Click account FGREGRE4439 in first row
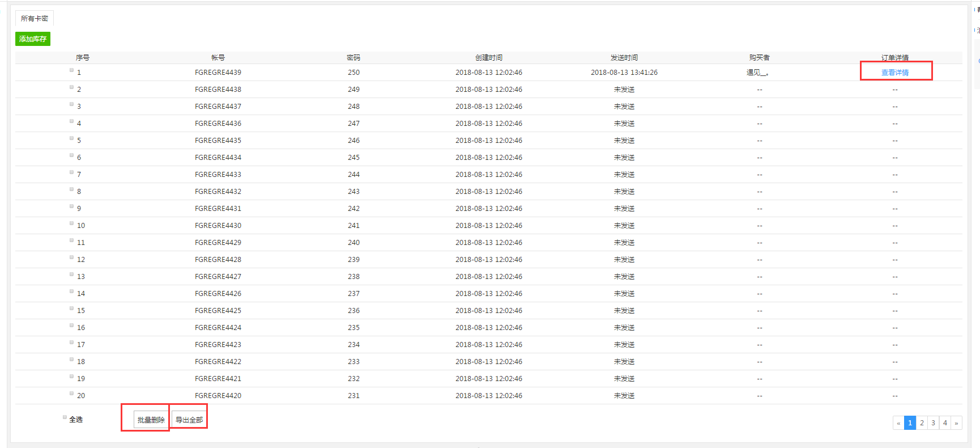 218,73
